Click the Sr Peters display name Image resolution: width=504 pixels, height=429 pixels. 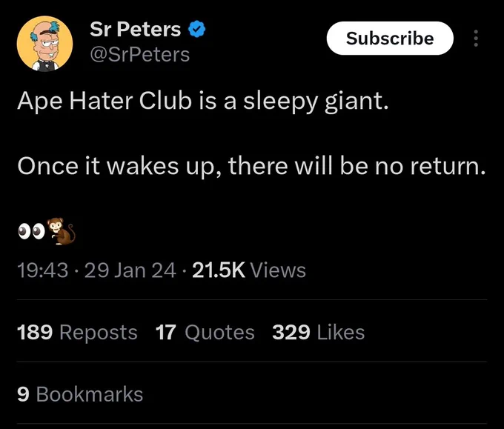click(x=136, y=29)
